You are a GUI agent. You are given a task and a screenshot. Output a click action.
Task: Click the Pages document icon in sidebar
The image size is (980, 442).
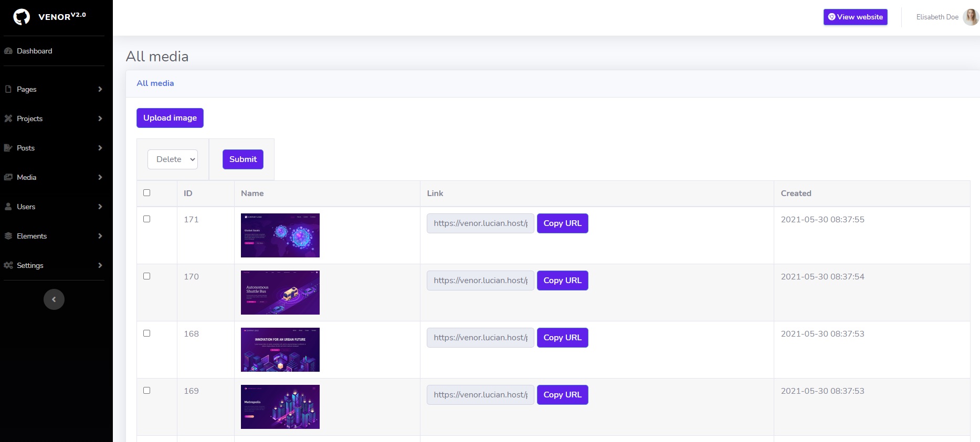point(8,89)
